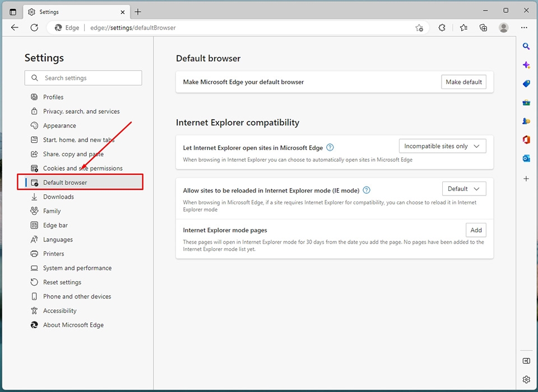Click Add for Internet Explorer mode pages

(476, 230)
